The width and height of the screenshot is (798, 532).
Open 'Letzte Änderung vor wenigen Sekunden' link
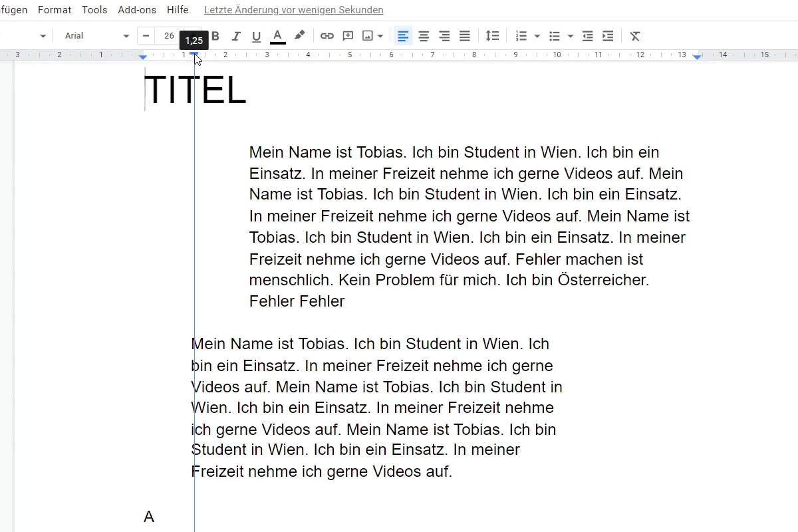coord(294,10)
